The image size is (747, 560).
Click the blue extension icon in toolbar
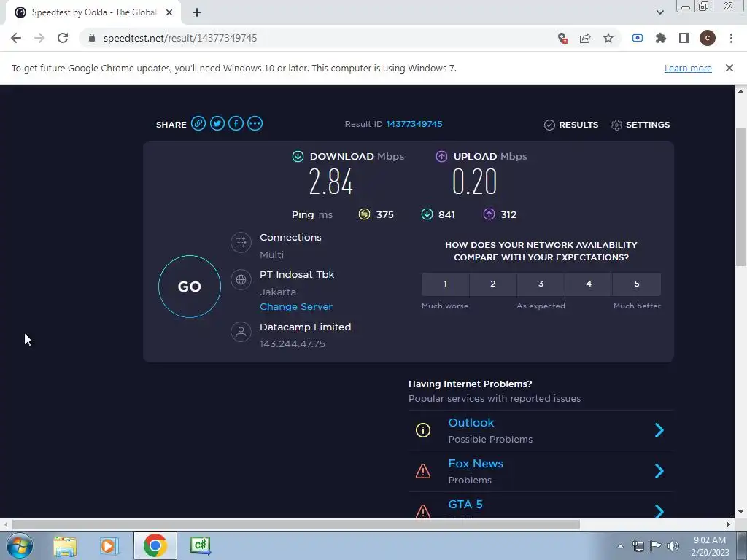tap(638, 38)
